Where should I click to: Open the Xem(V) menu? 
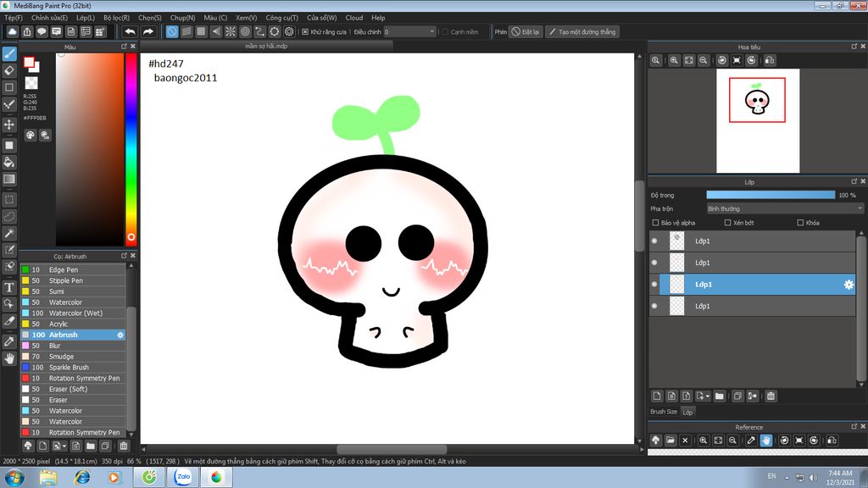(247, 18)
